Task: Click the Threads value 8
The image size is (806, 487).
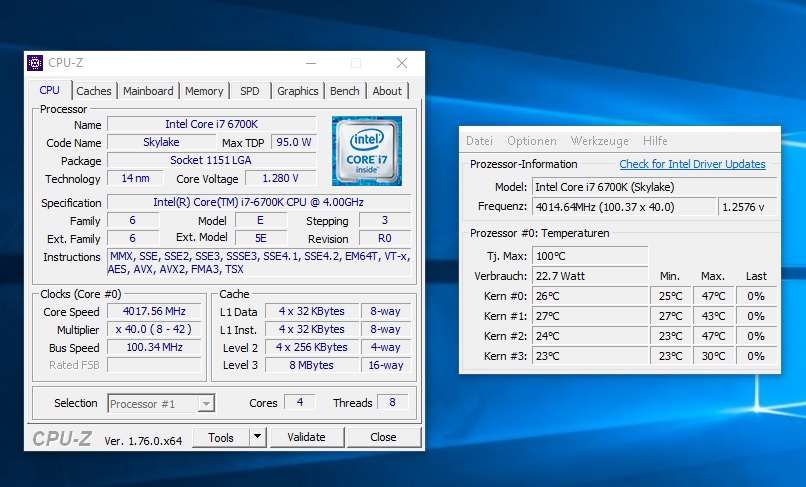Action: pyautogui.click(x=392, y=402)
